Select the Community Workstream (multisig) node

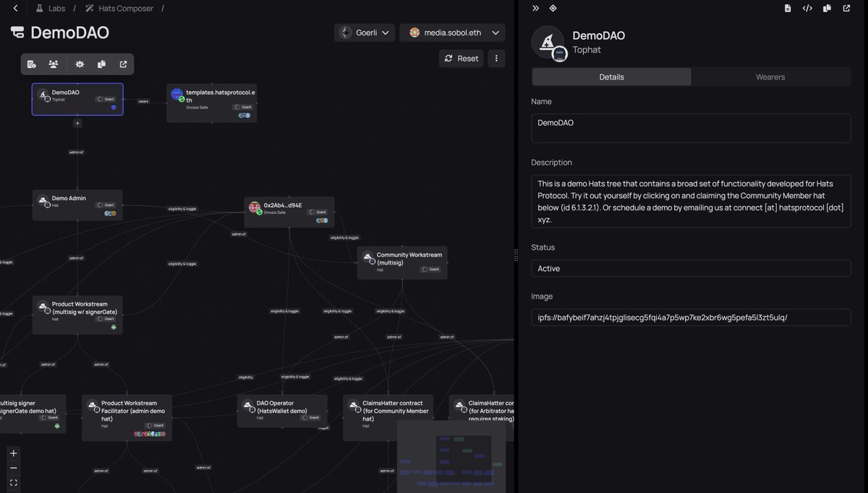(402, 262)
